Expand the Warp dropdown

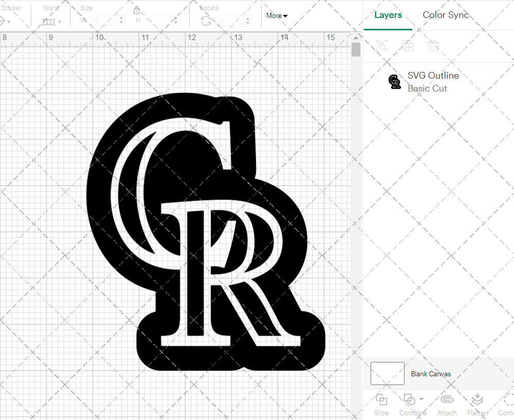60,22
